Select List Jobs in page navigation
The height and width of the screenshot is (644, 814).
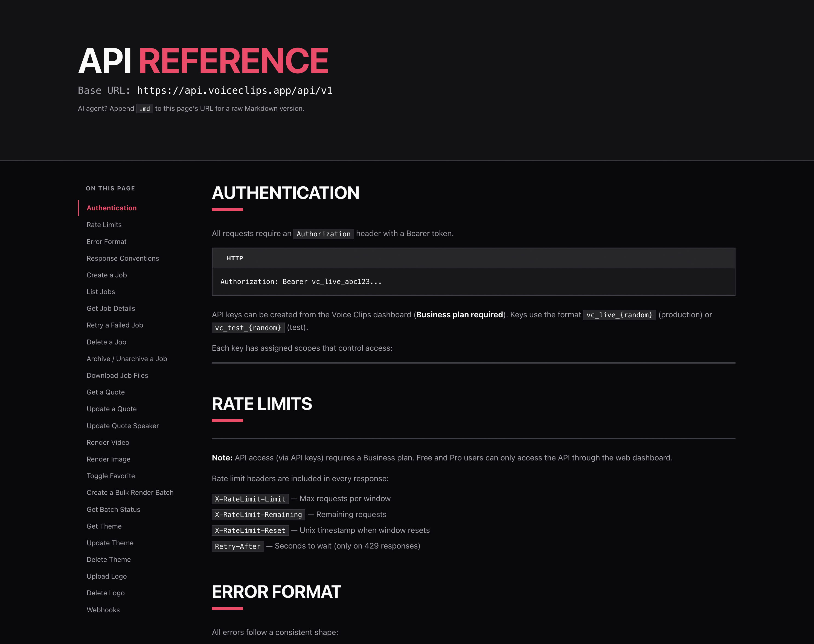[101, 292]
